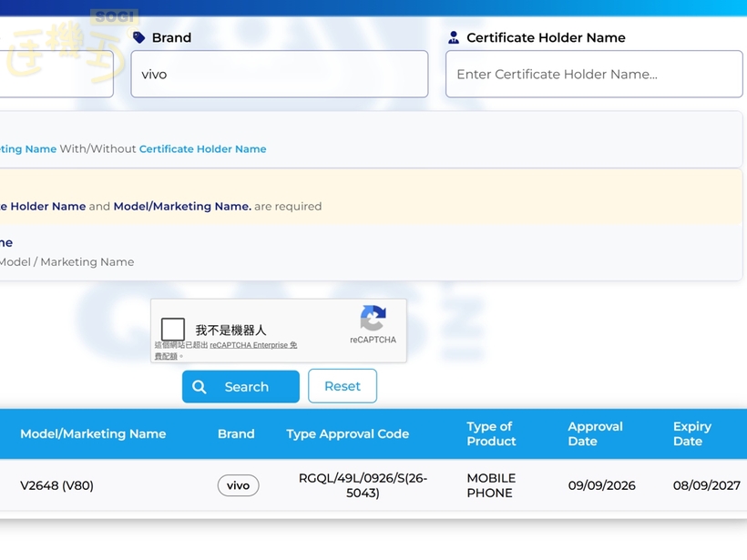Click the Approval Date column header
This screenshot has height=560, width=747.
[596, 433]
